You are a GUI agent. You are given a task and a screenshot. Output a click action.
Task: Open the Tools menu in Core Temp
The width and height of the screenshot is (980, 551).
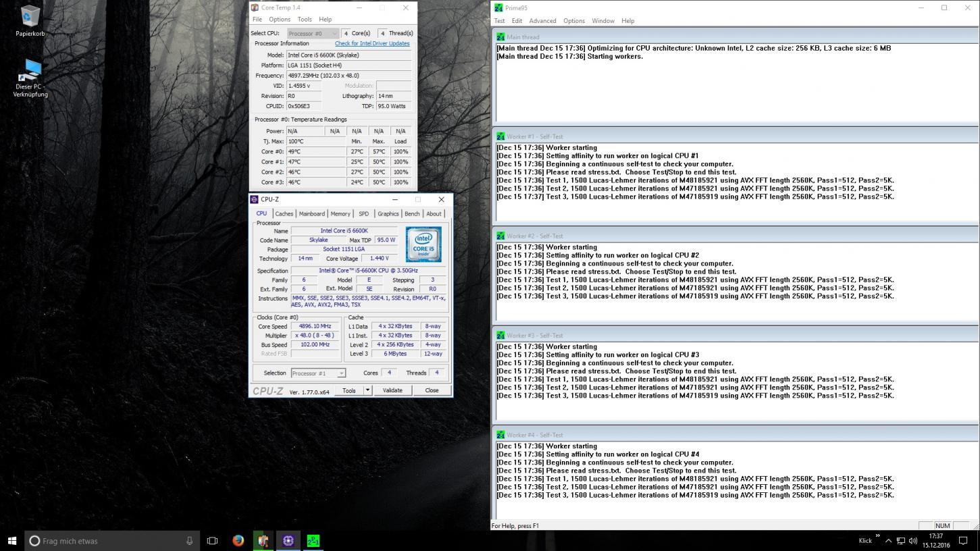[x=305, y=20]
